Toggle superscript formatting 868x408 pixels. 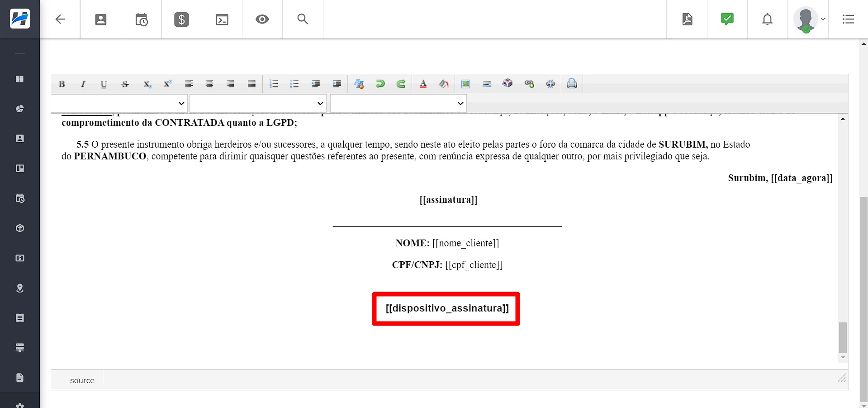[168, 84]
